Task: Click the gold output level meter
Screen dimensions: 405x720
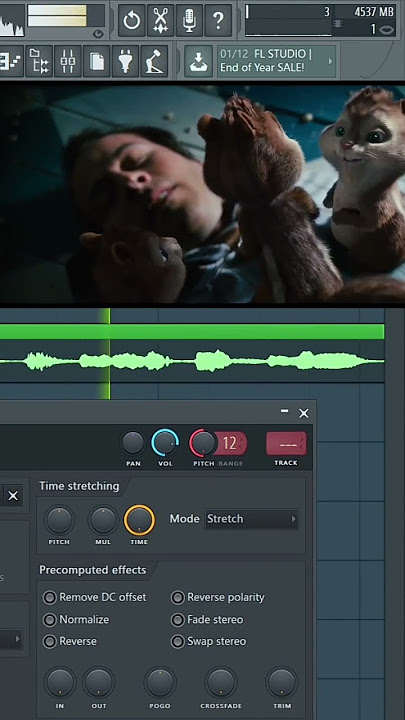Action: (57, 16)
